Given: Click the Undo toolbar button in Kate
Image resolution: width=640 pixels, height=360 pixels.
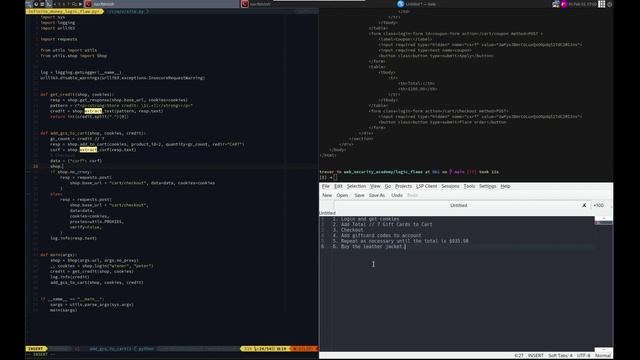Looking at the screenshot, I should click(397, 196).
